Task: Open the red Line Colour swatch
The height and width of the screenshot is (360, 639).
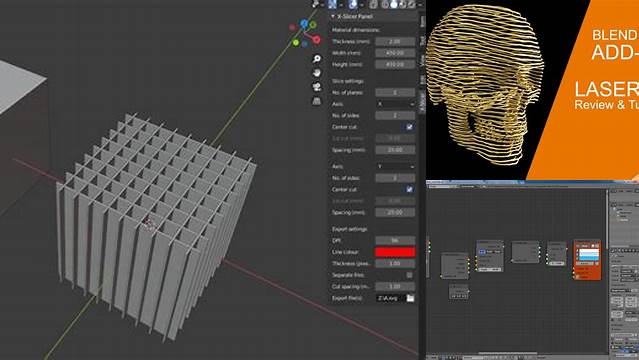Action: [395, 252]
